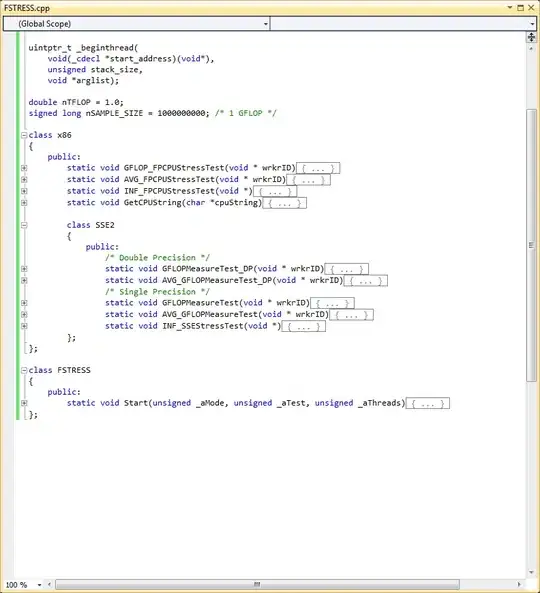Click collapsed code box after GFLOP_FPCPUStressTest
Screen dimensions: 540x593
coord(318,168)
